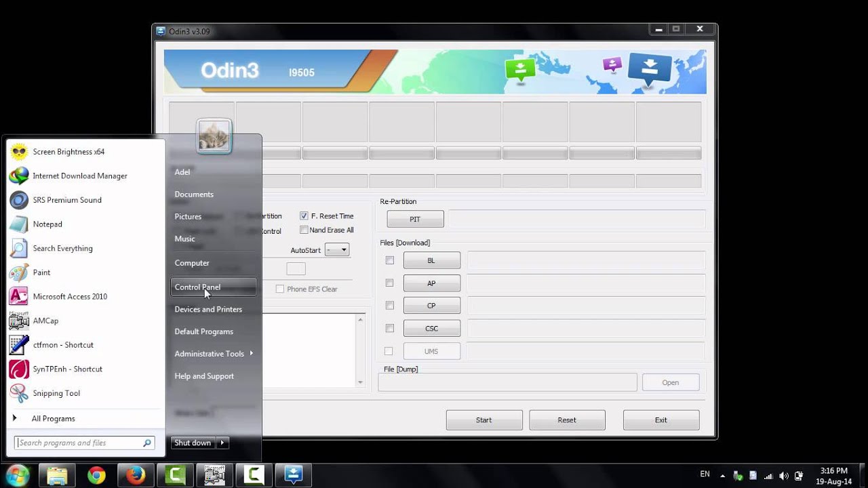Open Adel user folder
Image resolution: width=868 pixels, height=488 pixels.
213,172
